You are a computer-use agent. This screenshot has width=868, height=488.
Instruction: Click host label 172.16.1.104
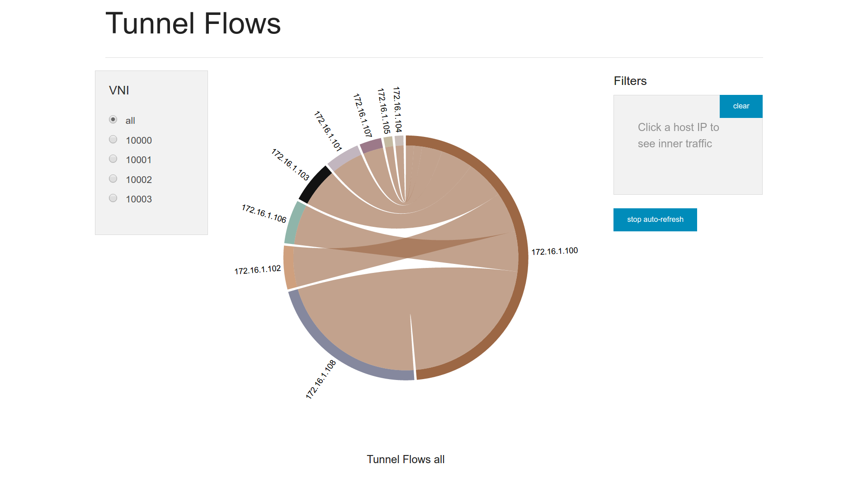tap(397, 109)
